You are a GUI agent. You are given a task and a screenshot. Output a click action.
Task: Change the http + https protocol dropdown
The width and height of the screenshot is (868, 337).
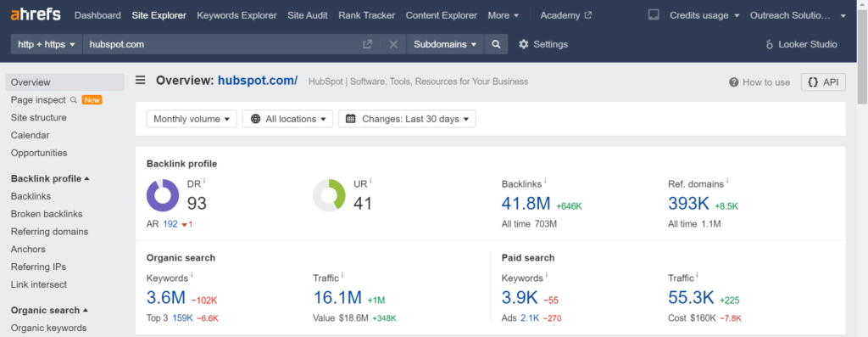pyautogui.click(x=47, y=44)
